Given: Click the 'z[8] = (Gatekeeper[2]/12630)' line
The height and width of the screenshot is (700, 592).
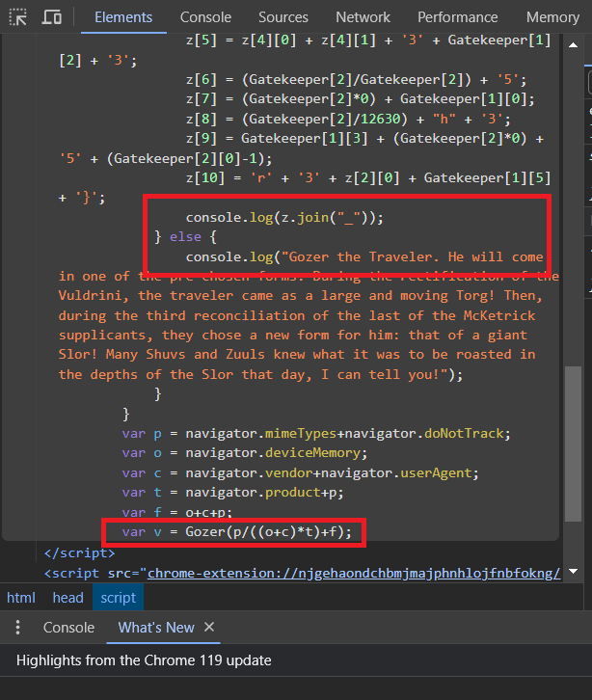Looking at the screenshot, I should (348, 119).
